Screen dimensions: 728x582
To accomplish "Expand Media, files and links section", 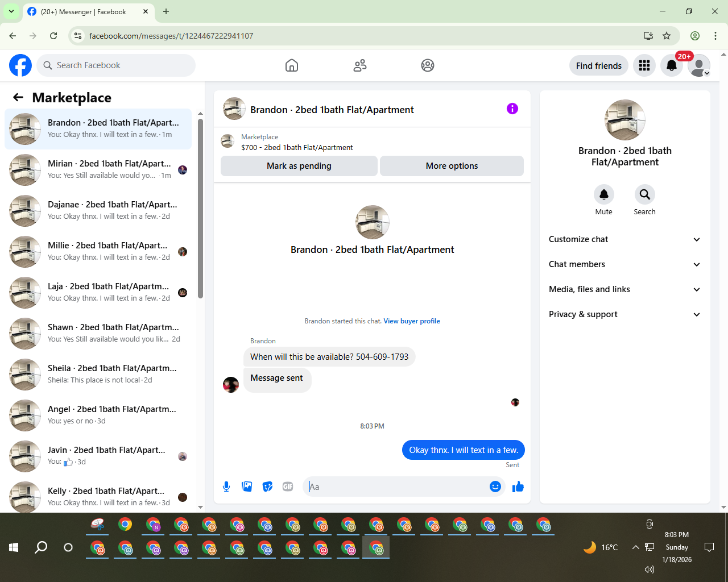I will (625, 289).
